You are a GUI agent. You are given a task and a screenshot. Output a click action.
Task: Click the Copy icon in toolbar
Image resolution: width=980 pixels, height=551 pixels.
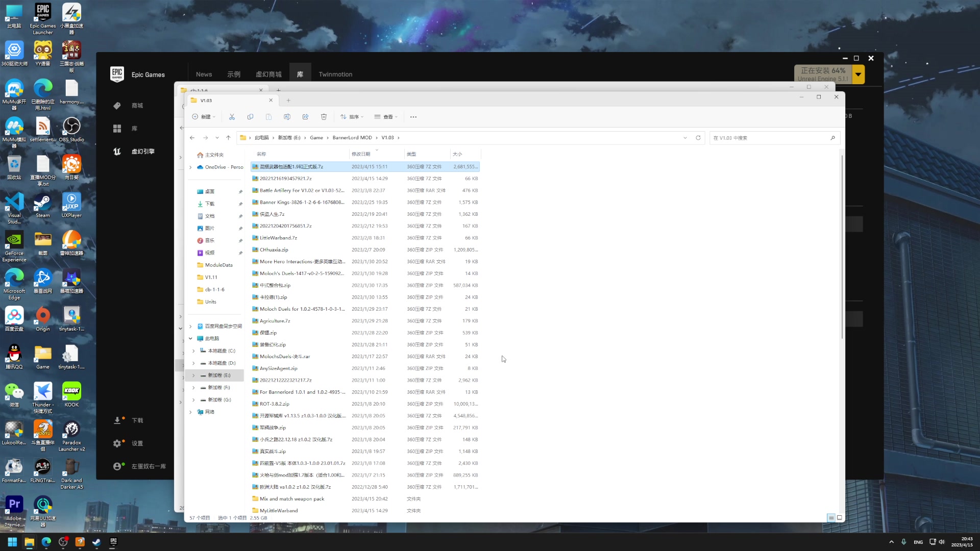click(250, 117)
